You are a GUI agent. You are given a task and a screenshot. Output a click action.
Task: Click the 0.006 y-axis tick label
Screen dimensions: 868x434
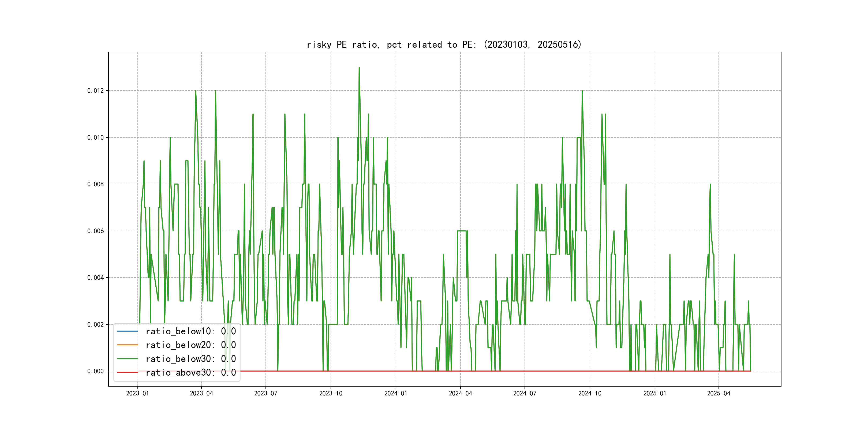pyautogui.click(x=95, y=231)
